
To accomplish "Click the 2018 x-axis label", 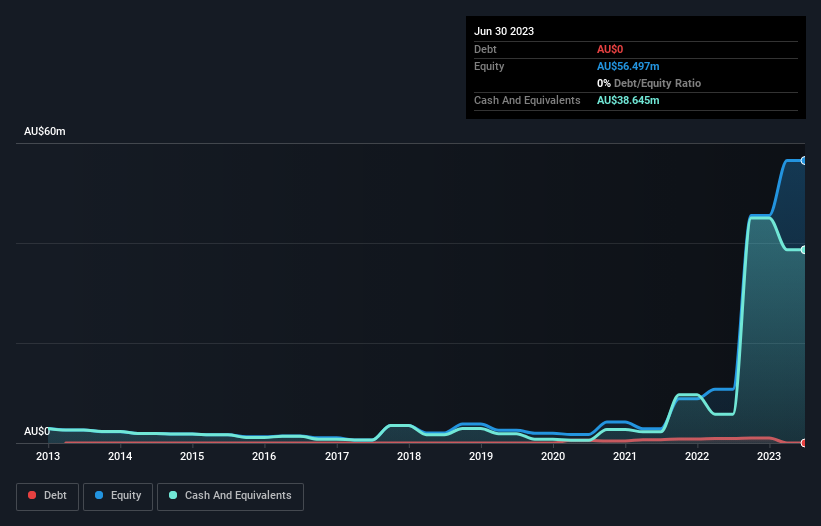I will [409, 456].
